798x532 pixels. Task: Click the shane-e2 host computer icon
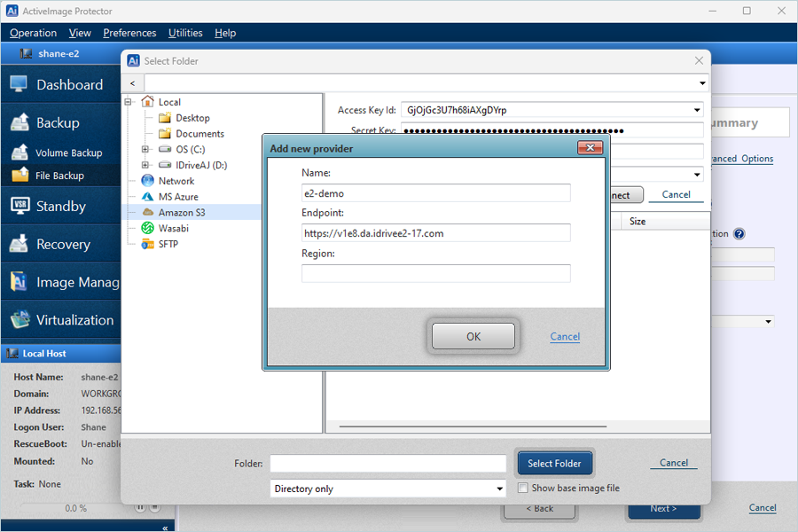coord(26,53)
